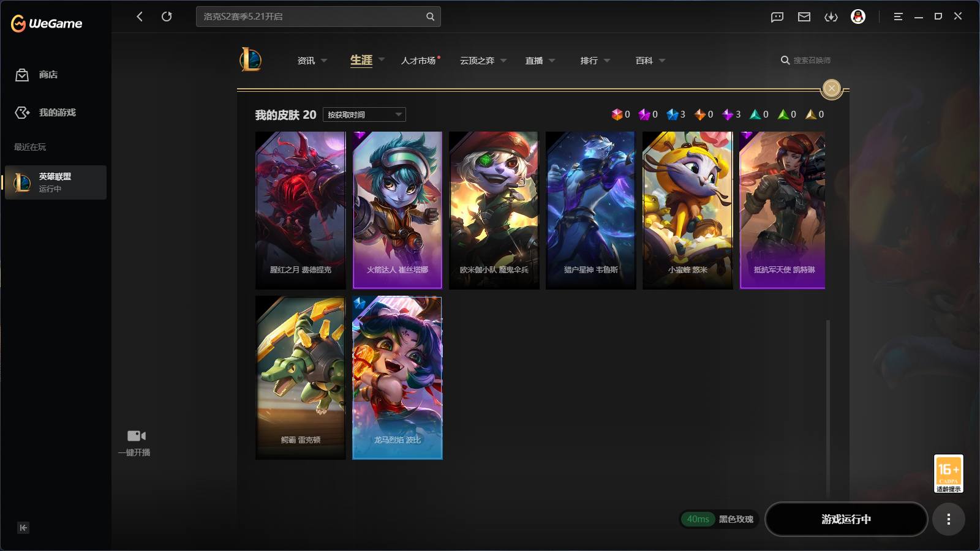This screenshot has height=551, width=980.
Task: Close the skin panel with gold X
Action: [x=831, y=89]
